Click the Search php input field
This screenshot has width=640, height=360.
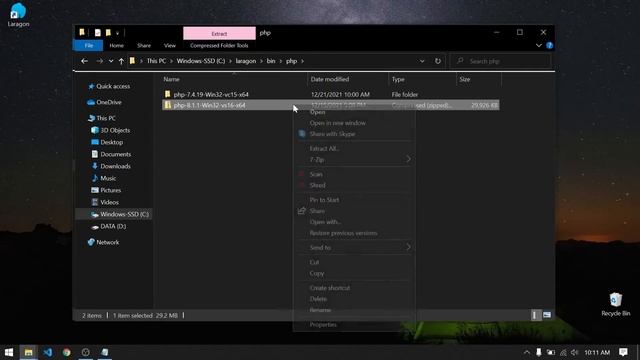point(500,61)
